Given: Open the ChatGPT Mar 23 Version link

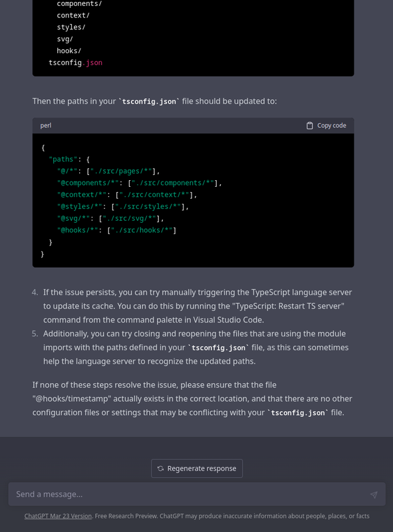Looking at the screenshot, I should coord(58,516).
